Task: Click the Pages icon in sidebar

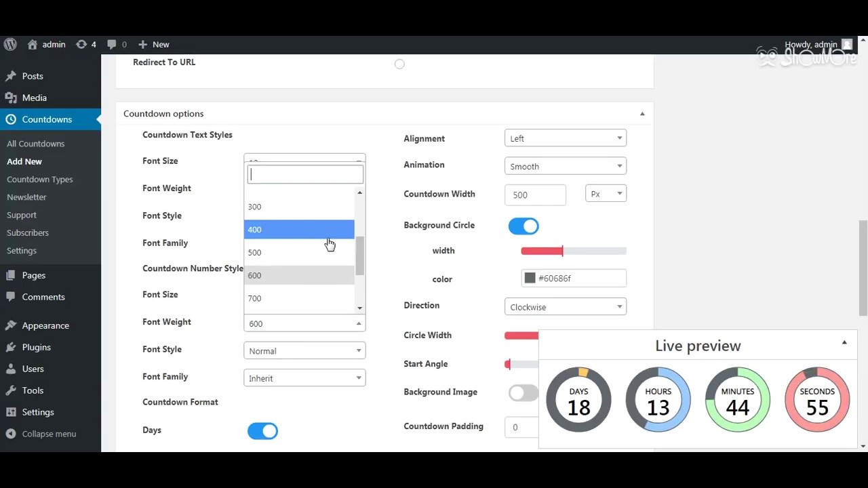Action: click(x=11, y=275)
